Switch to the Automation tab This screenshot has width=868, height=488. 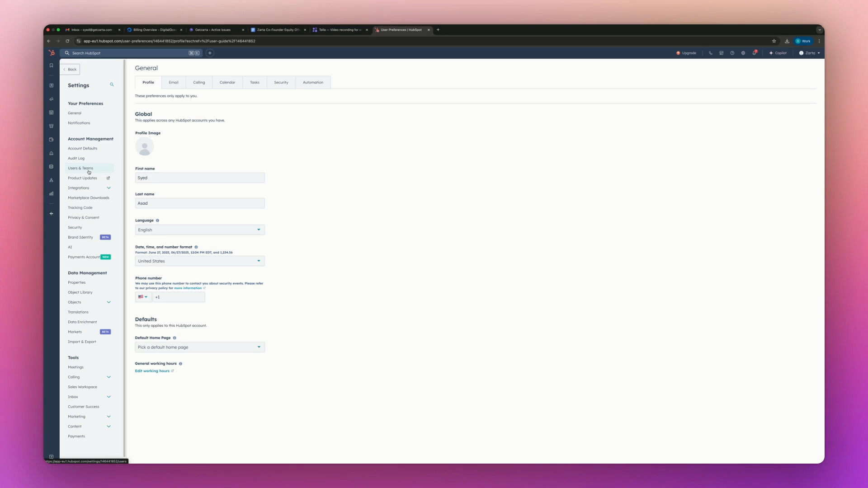[x=313, y=82]
